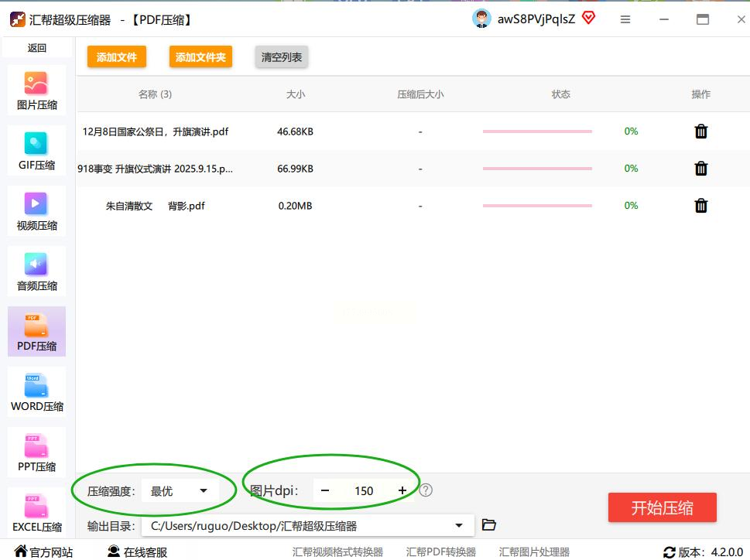
Task: Click the 添加文件 button
Action: [117, 57]
